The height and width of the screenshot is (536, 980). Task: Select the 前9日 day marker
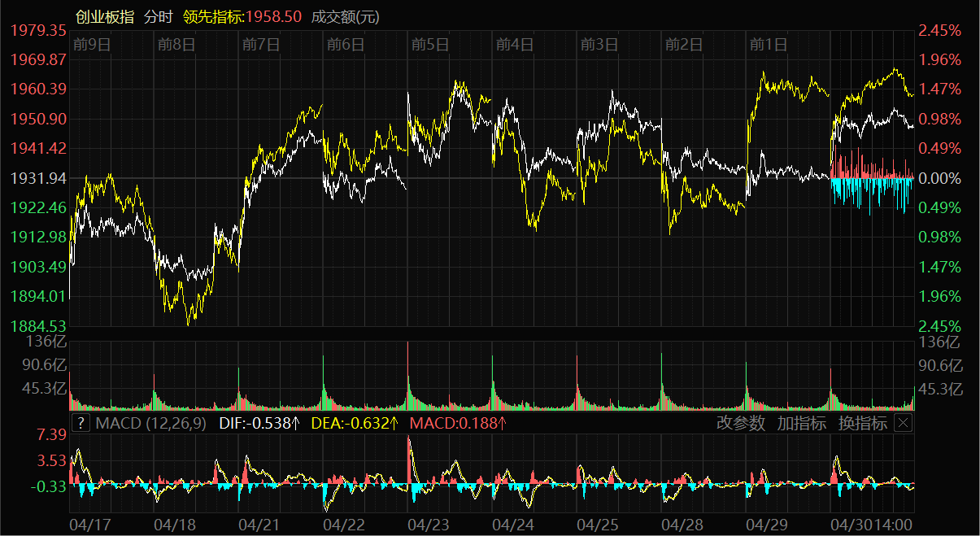91,44
